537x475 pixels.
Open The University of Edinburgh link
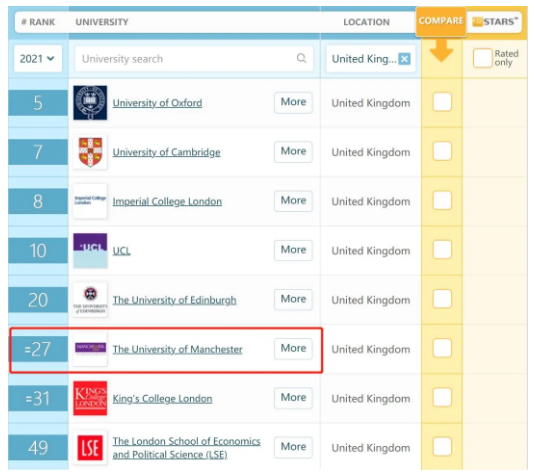pos(174,300)
